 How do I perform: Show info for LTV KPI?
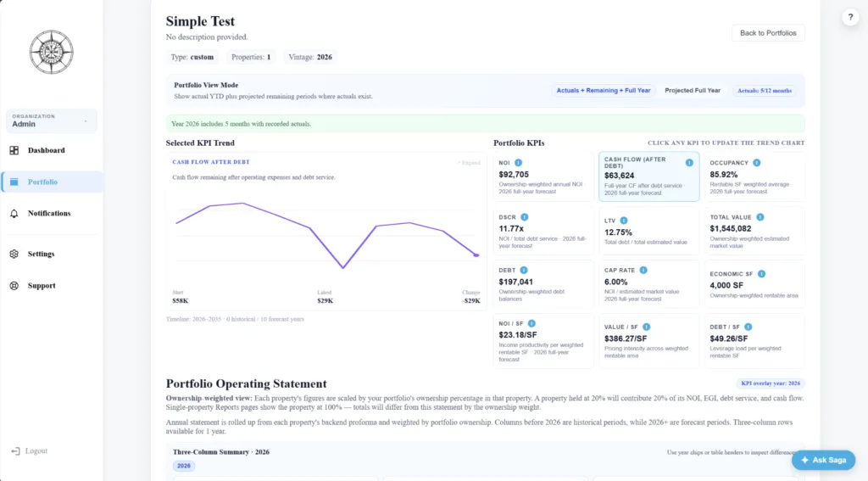coord(624,221)
